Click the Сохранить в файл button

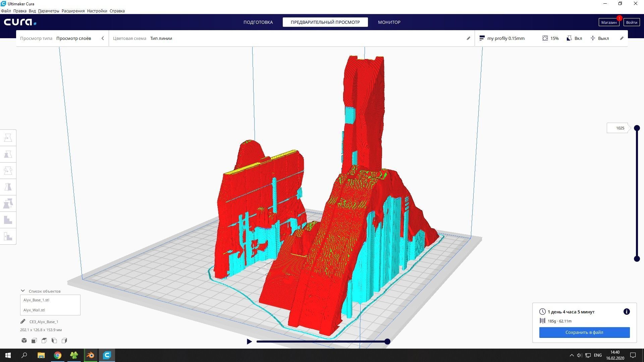tap(584, 332)
